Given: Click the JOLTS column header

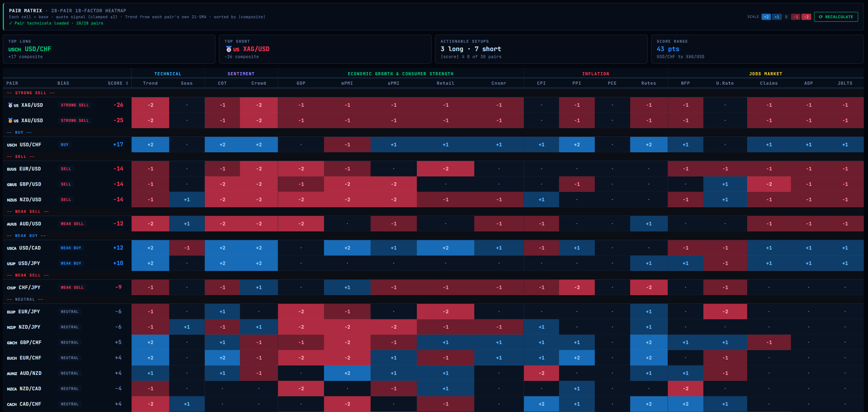Looking at the screenshot, I should tap(845, 83).
